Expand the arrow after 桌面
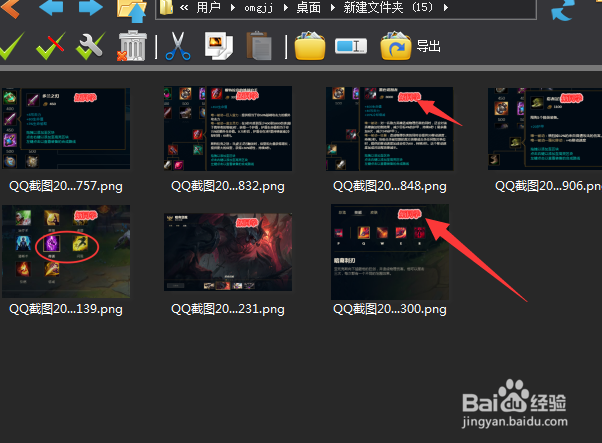 tap(332, 7)
